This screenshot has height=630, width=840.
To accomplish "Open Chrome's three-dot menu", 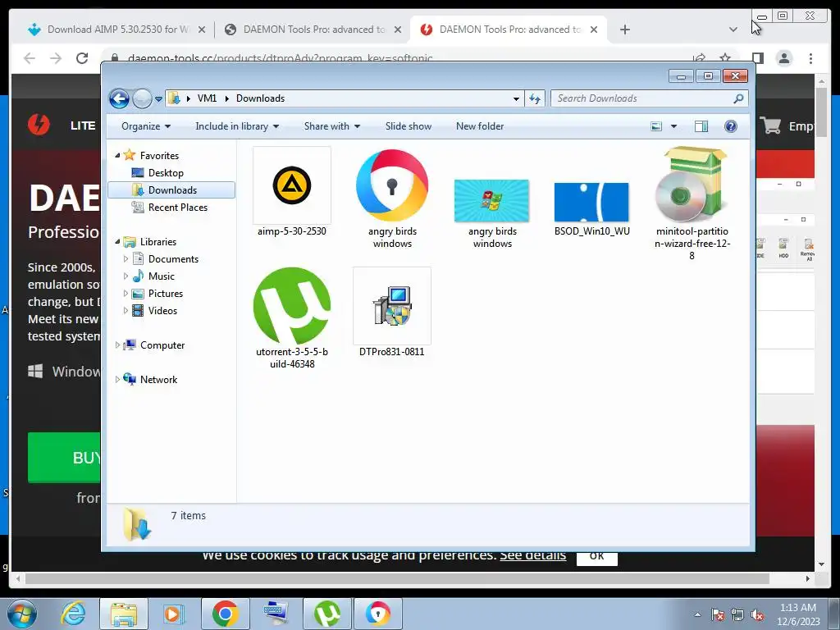I will [x=810, y=58].
